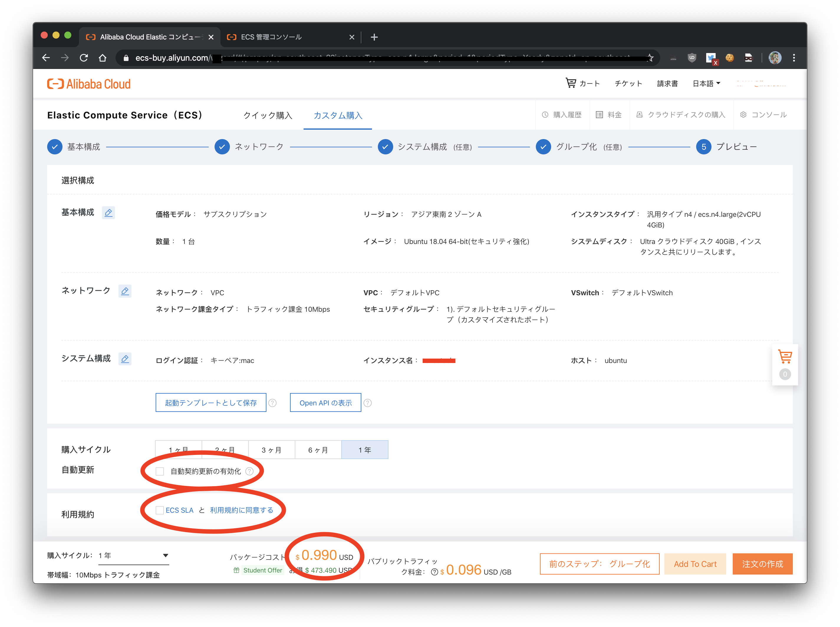Bookmark page with the star icon
The width and height of the screenshot is (840, 627).
tap(650, 58)
